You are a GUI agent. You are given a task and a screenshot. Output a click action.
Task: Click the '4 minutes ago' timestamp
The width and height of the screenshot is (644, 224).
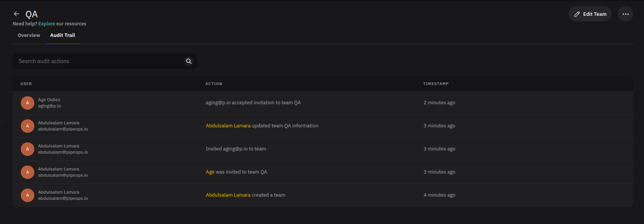click(439, 195)
